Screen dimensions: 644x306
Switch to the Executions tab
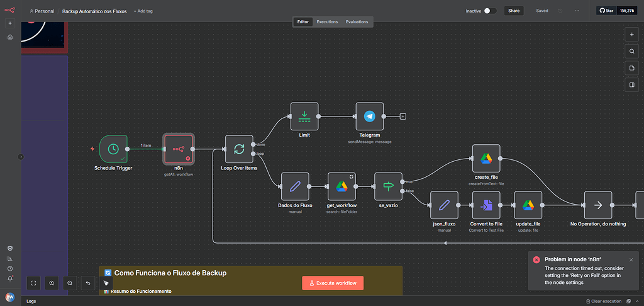(x=327, y=21)
